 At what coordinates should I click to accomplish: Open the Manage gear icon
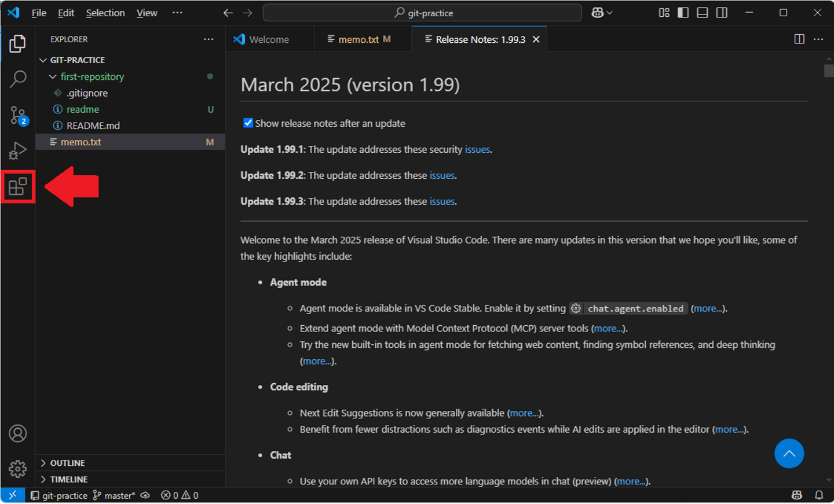click(x=17, y=469)
